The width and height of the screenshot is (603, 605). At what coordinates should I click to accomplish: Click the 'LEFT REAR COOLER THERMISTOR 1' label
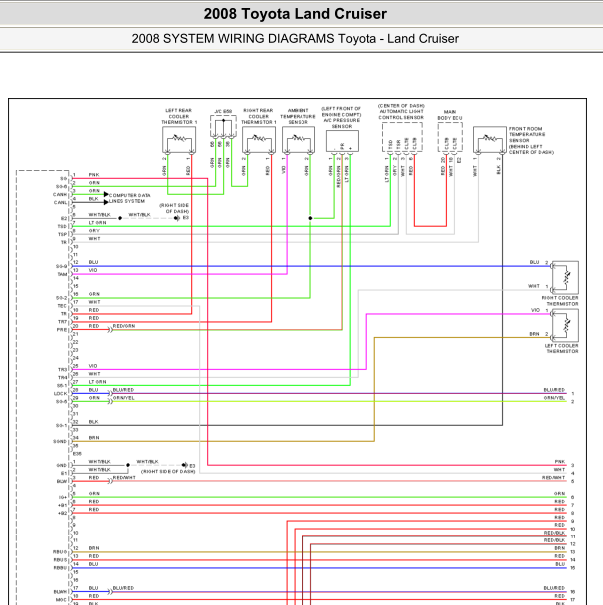(179, 116)
